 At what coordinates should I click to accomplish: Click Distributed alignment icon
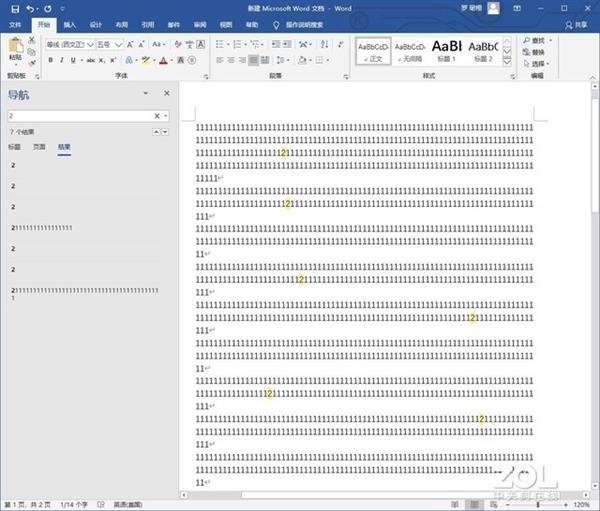pos(265,60)
